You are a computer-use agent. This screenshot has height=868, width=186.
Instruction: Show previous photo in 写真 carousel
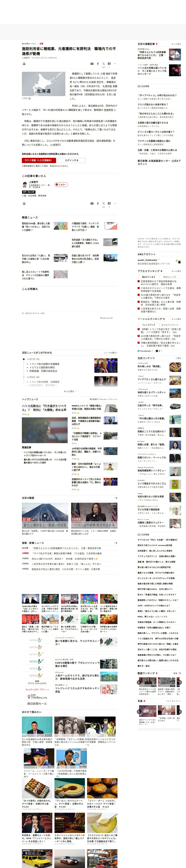(x=139, y=712)
